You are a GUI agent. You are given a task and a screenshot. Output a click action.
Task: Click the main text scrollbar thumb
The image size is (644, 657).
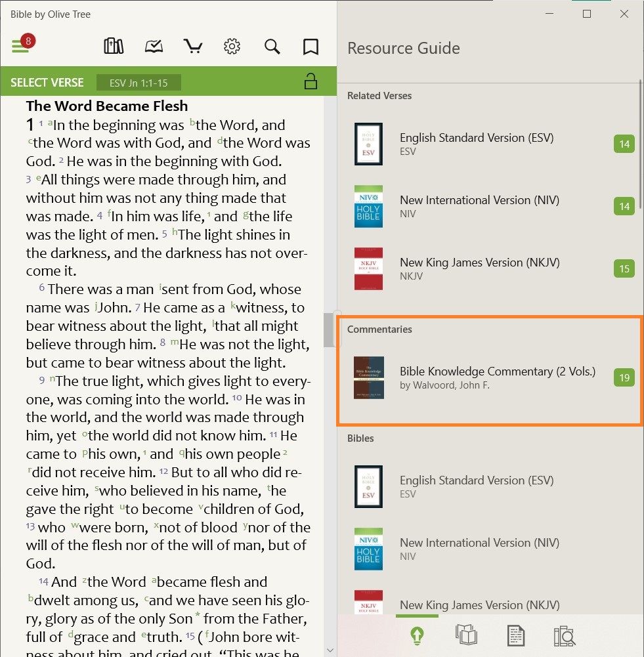point(329,330)
